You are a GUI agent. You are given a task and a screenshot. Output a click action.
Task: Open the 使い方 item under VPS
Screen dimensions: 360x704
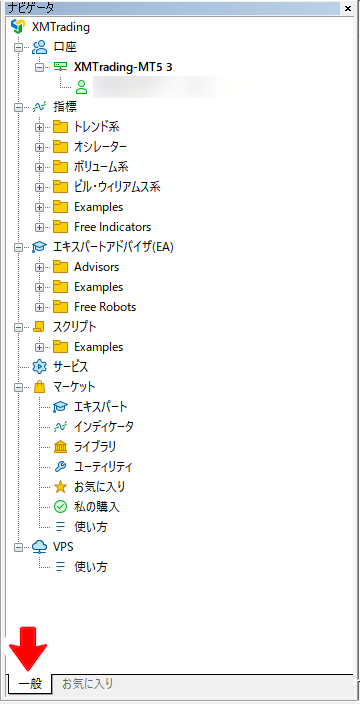click(x=91, y=567)
